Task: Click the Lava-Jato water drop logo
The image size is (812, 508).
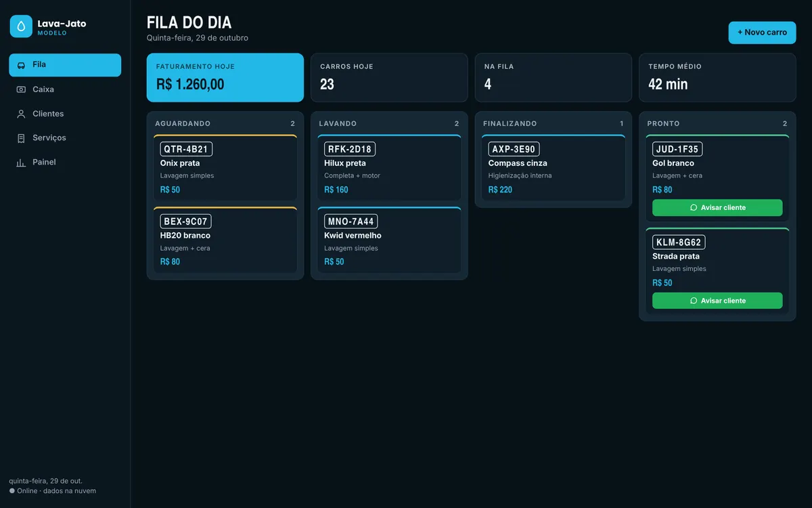Action: (21, 26)
